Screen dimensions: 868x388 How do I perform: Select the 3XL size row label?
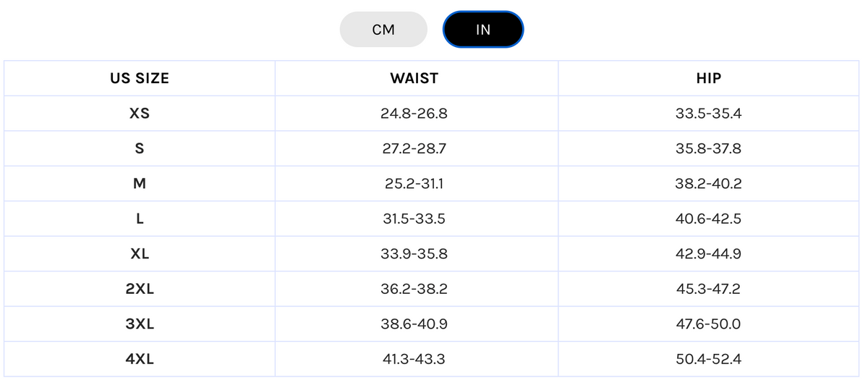click(140, 324)
